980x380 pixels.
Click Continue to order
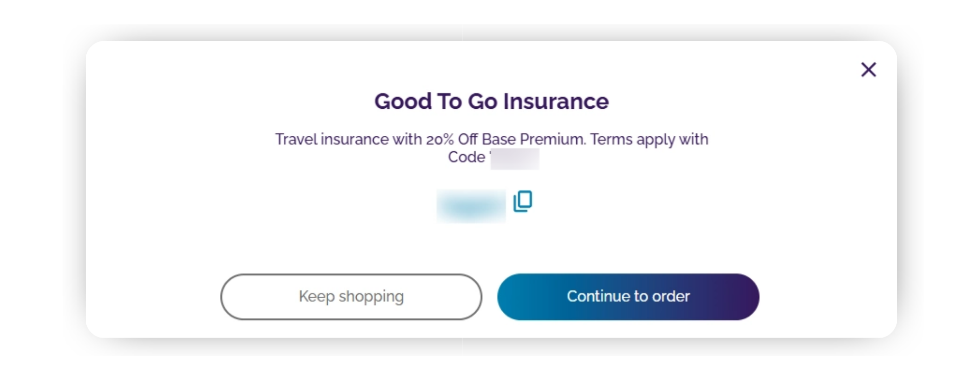pos(628,297)
